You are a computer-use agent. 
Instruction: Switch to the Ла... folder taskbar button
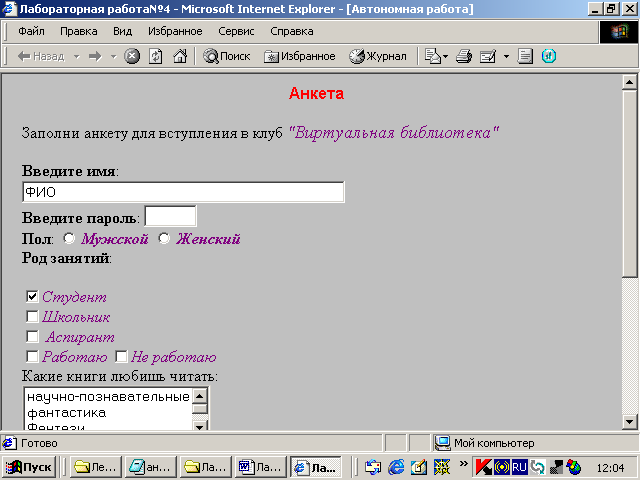[206, 467]
